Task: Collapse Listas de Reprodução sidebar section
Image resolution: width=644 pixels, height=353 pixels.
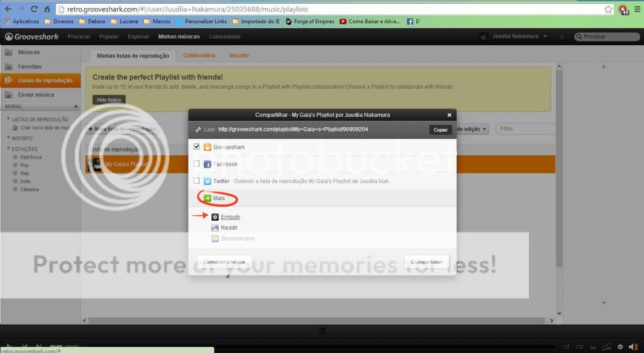Action: 9,120
